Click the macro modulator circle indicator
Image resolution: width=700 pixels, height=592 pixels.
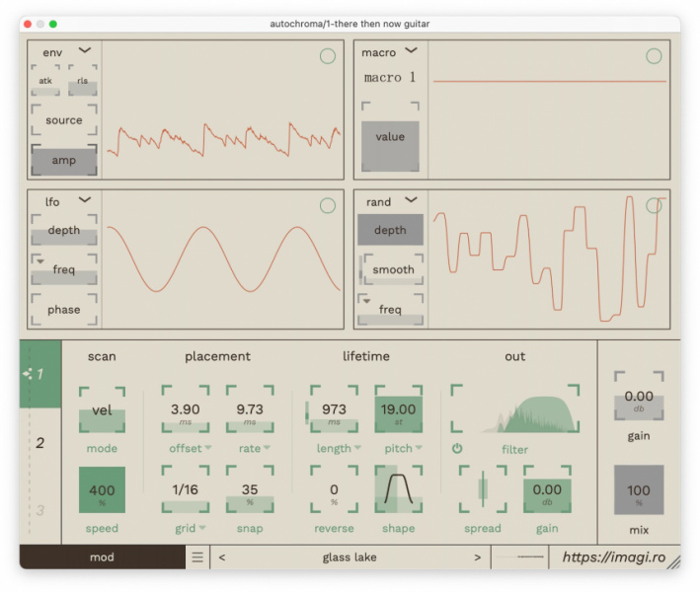click(x=654, y=56)
